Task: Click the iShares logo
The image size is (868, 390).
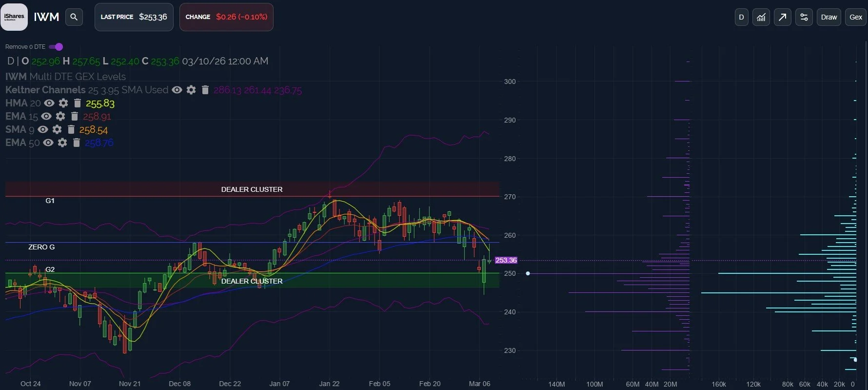Action: tap(14, 17)
